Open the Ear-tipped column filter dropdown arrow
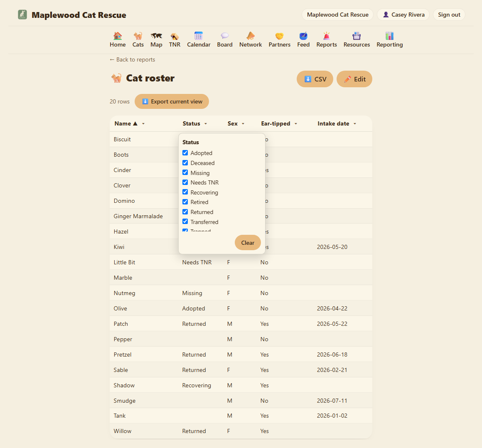 (296, 123)
